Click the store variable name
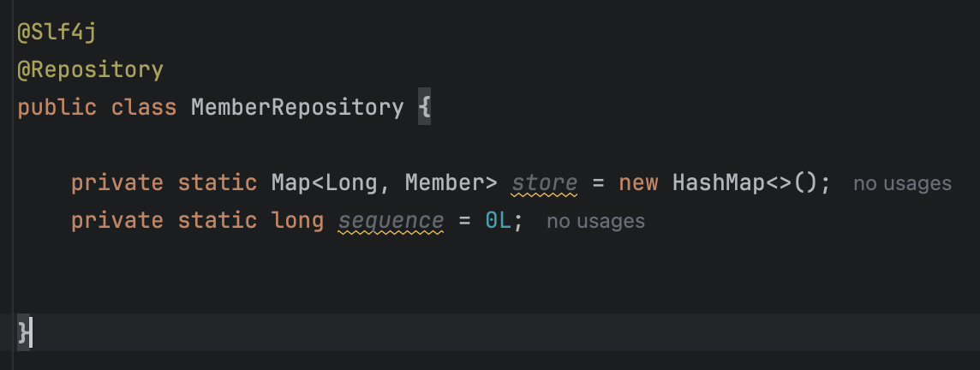Viewport: 980px width, 370px height. (x=545, y=182)
